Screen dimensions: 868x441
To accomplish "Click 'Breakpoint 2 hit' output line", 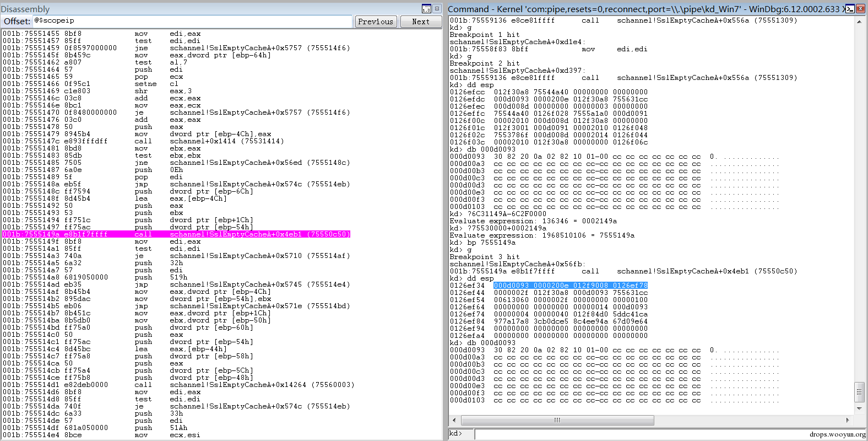I will pos(485,63).
